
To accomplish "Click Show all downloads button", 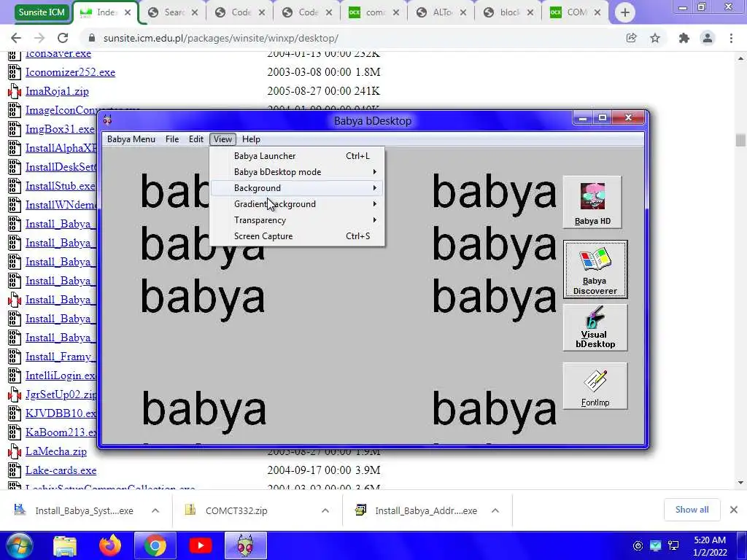I will click(692, 510).
